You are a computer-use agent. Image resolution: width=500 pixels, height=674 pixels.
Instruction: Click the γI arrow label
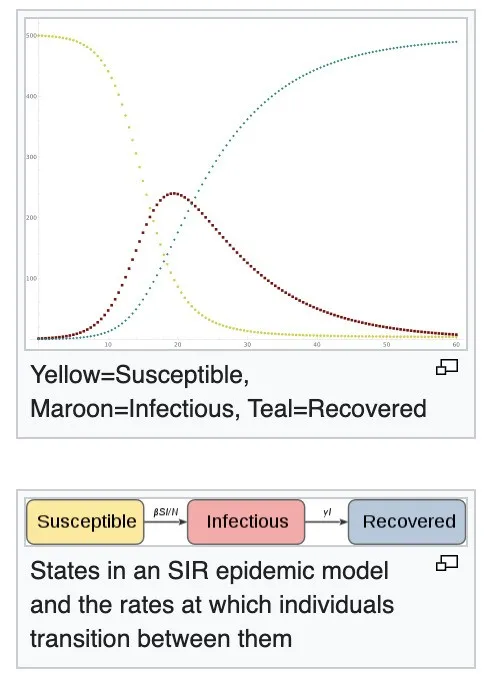[x=327, y=512]
